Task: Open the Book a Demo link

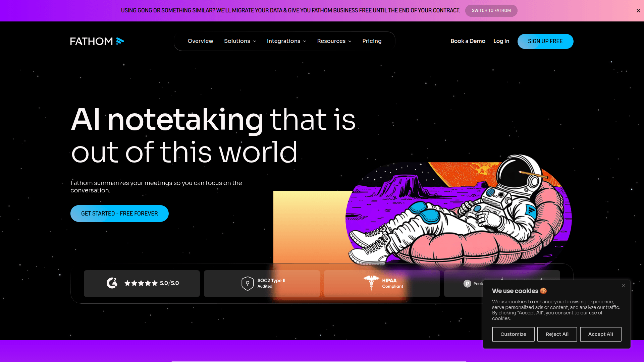Action: point(468,41)
